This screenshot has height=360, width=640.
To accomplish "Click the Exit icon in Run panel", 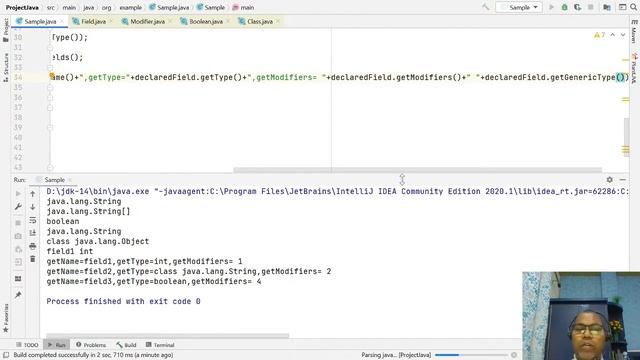I will tap(18, 262).
